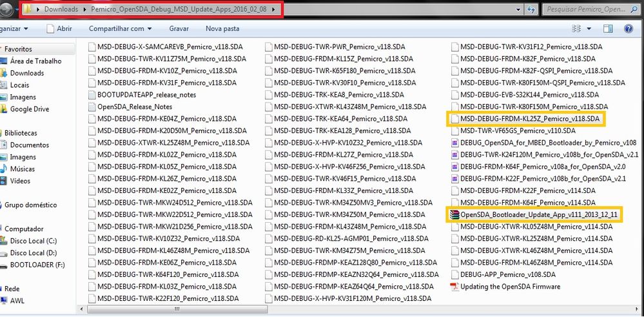Click the search box Pesquisar Pemicro
644x317 pixels.
pyautogui.click(x=592, y=9)
